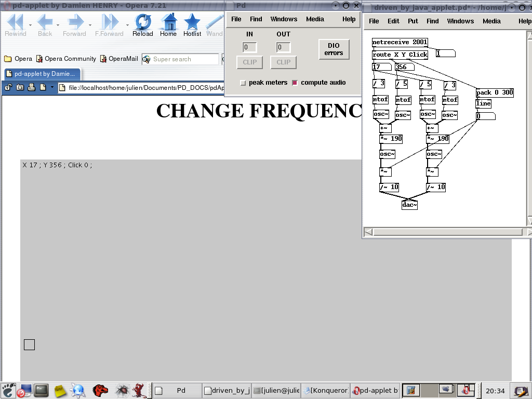Disable compute audio checkbox
The width and height of the screenshot is (532, 399).
click(x=295, y=83)
